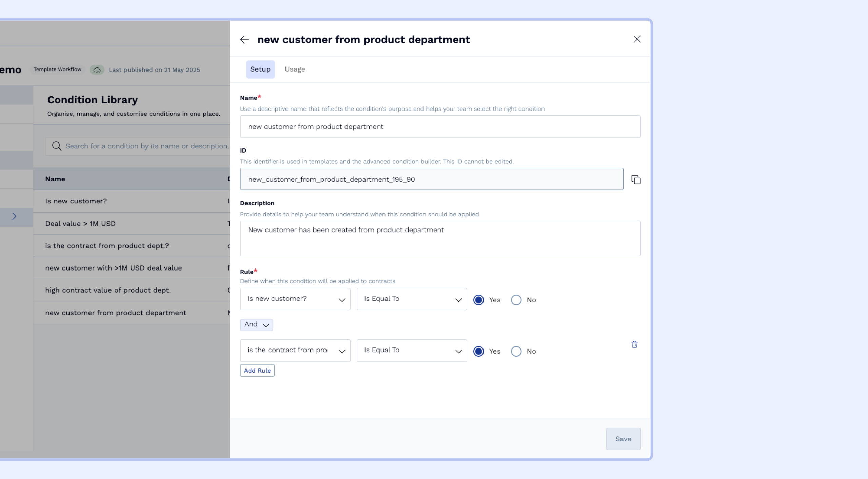
Task: Open the And logical operator dropdown
Action: (256, 324)
